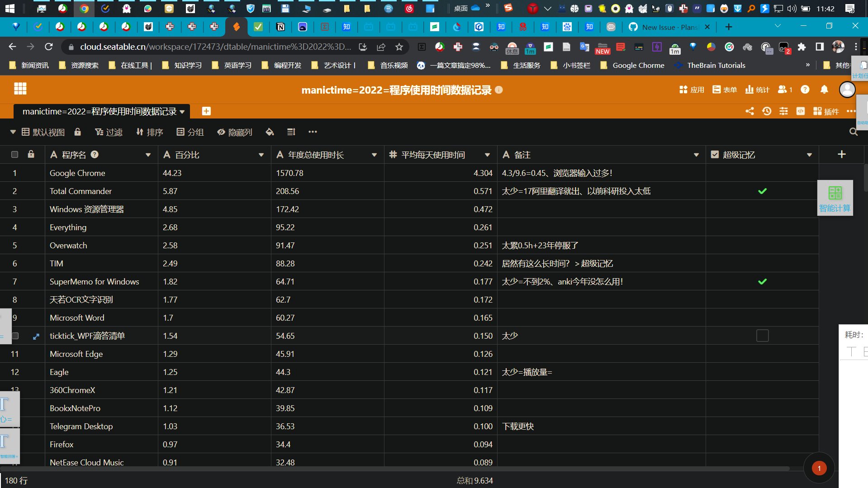Click the table title info icon
This screenshot has width=868, height=488.
tap(499, 90)
